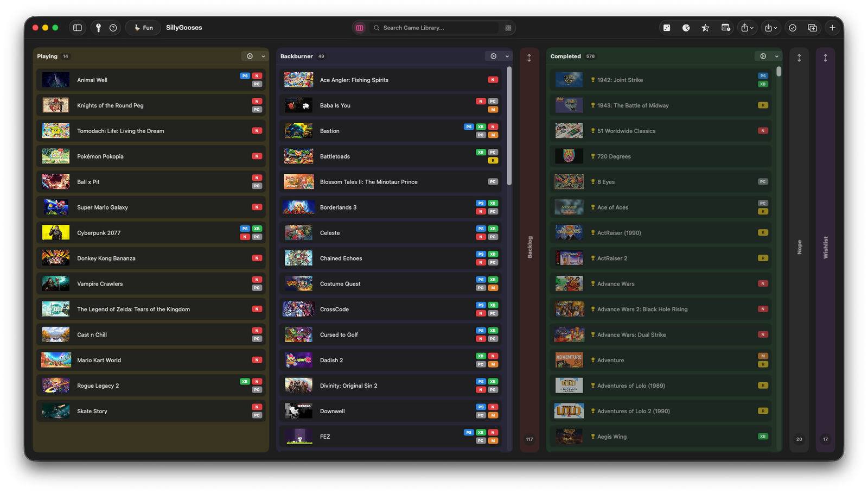The height and width of the screenshot is (493, 868).
Task: Click the trophy icon beside 720 Degrees
Action: click(593, 156)
